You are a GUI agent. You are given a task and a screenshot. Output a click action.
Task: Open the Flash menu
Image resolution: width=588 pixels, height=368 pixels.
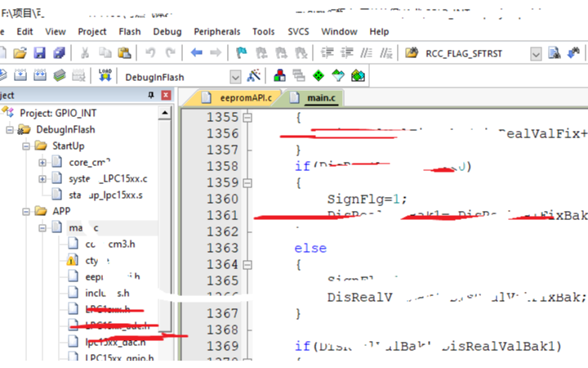(x=130, y=32)
